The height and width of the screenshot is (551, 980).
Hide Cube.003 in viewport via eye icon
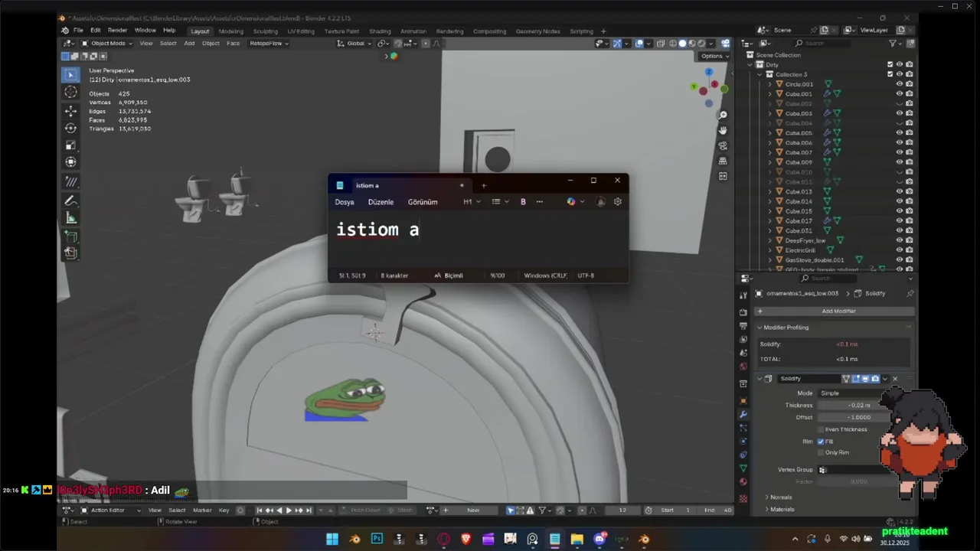[x=900, y=113]
